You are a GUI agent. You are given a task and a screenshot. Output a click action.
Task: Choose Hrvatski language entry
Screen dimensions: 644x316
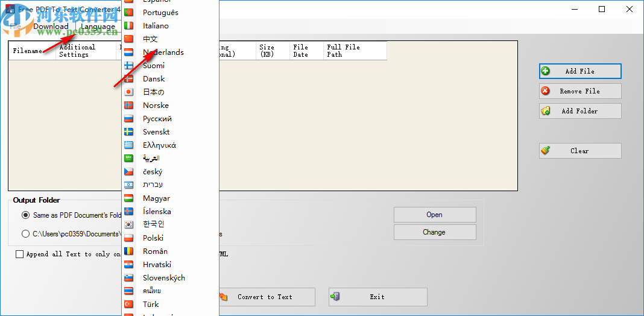171,265
